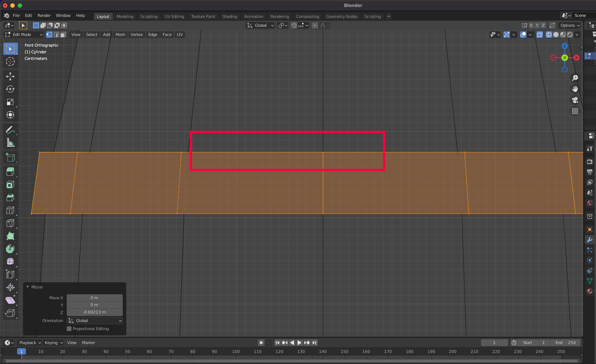
Task: Open the pivot point dropdown
Action: tap(283, 25)
